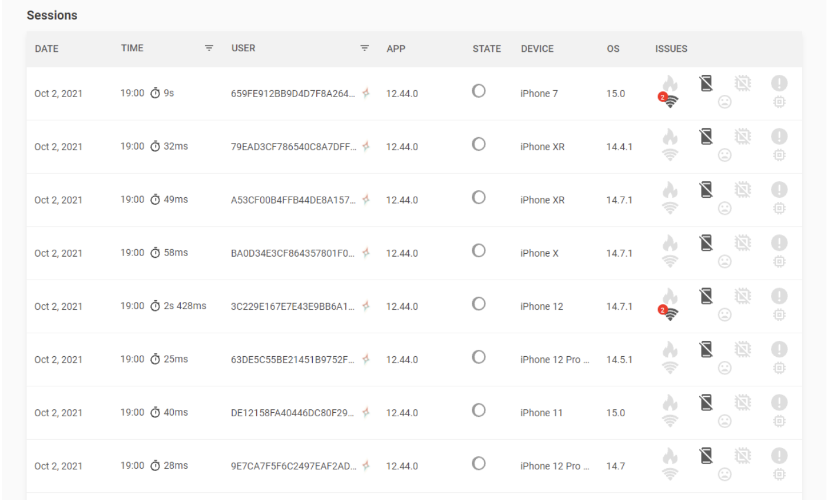Click the pin icon next to user 659FE912BB9D4D7F8A264

tap(366, 93)
